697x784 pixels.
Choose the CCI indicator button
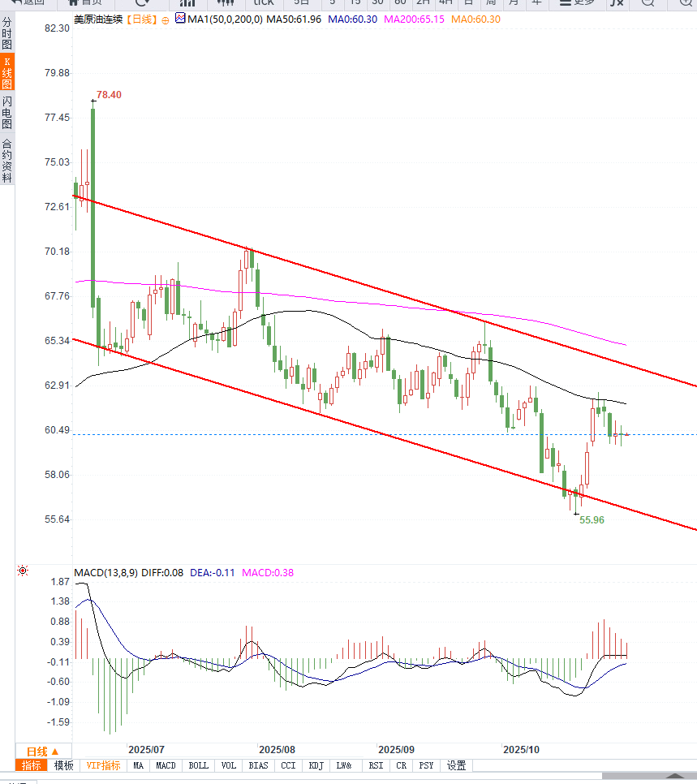(x=289, y=765)
